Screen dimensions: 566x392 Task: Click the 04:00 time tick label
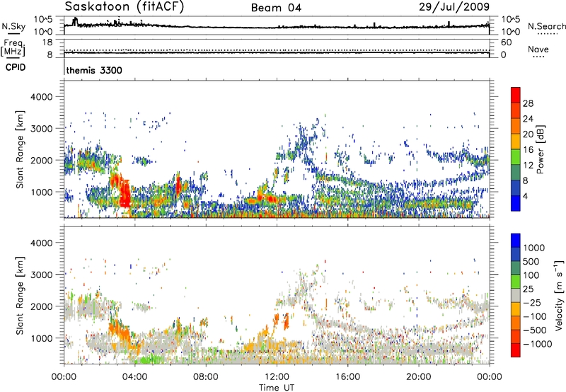134,377
